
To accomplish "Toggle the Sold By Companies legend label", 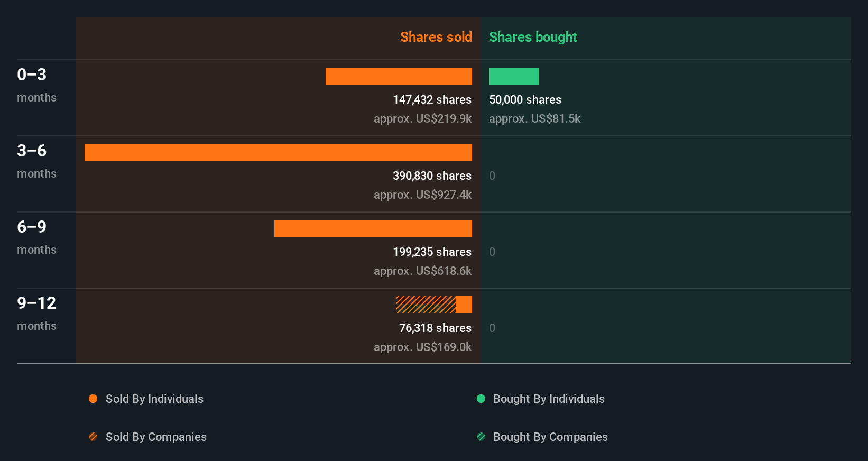I will pyautogui.click(x=156, y=437).
